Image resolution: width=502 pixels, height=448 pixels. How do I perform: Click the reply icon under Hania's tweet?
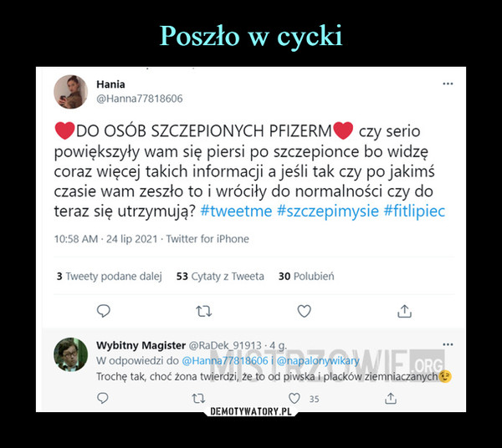pos(104,311)
